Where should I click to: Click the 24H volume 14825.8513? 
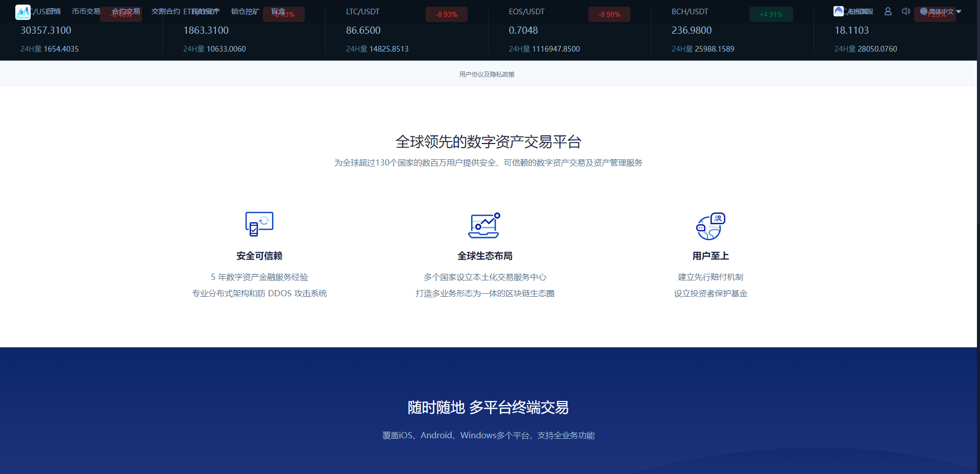[389, 49]
